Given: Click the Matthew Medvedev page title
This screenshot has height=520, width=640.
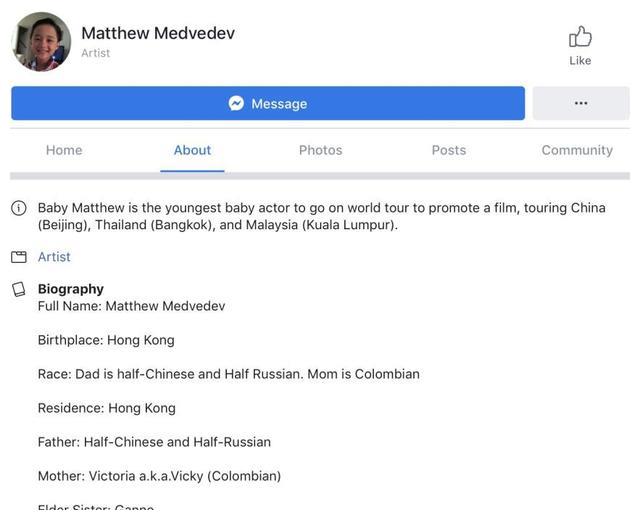Looking at the screenshot, I should point(158,33).
